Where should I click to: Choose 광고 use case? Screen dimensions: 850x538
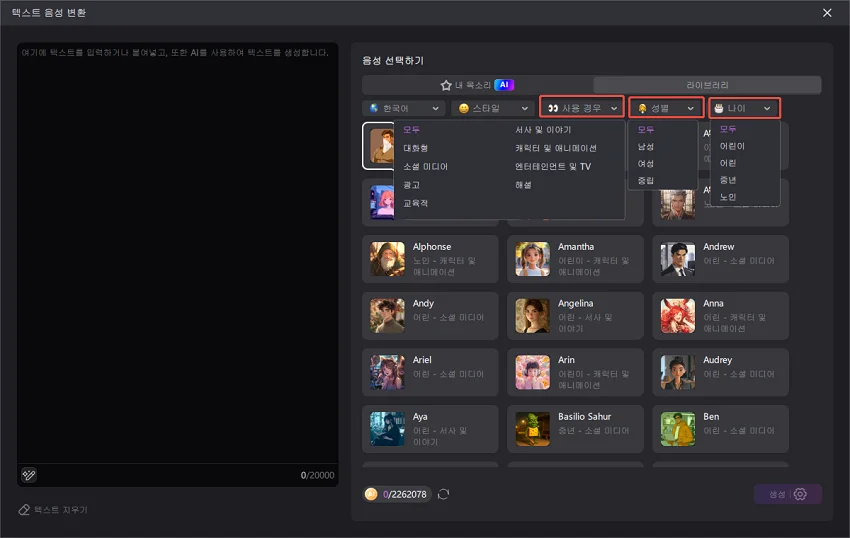click(411, 185)
